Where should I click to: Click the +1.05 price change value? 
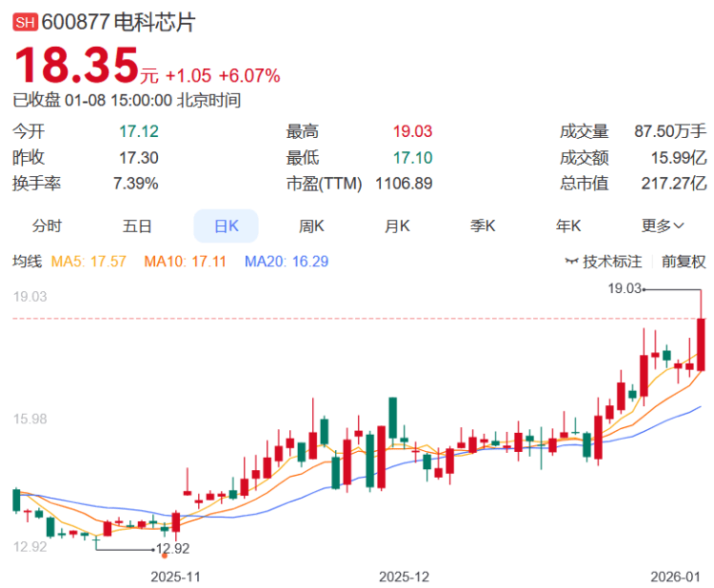[x=188, y=76]
